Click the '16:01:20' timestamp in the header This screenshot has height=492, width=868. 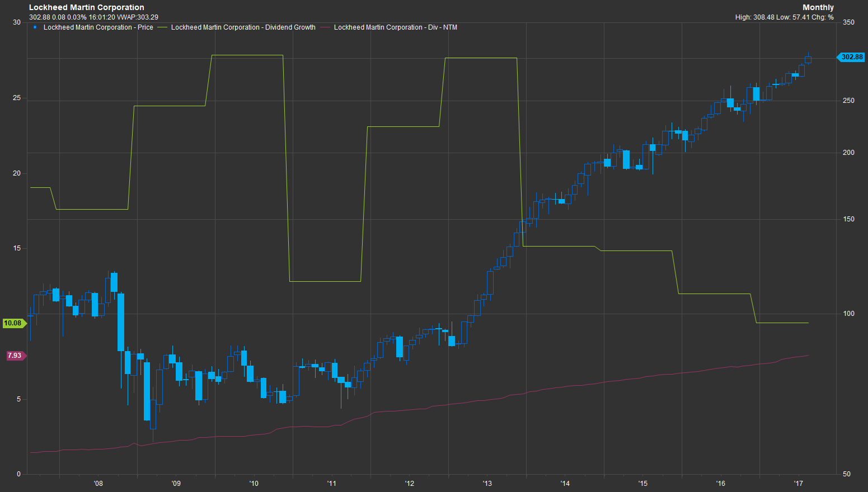(x=102, y=17)
